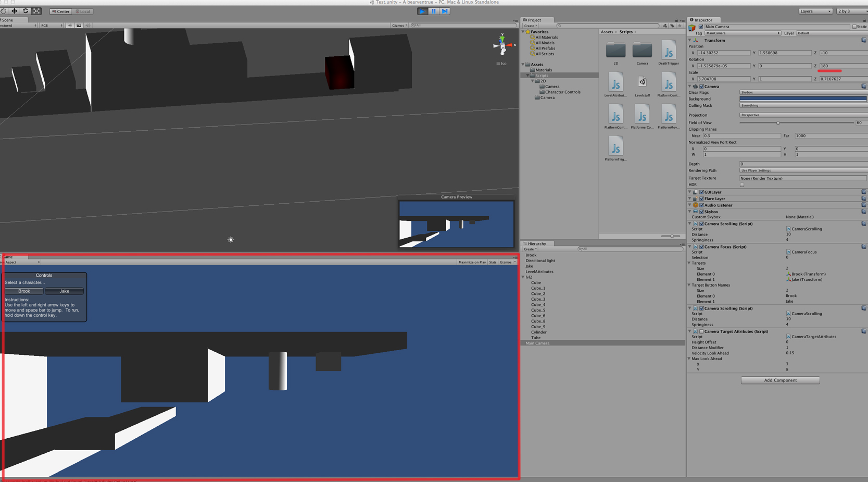Toggle Main Camera active checkbox
The image size is (868, 482).
[701, 27]
